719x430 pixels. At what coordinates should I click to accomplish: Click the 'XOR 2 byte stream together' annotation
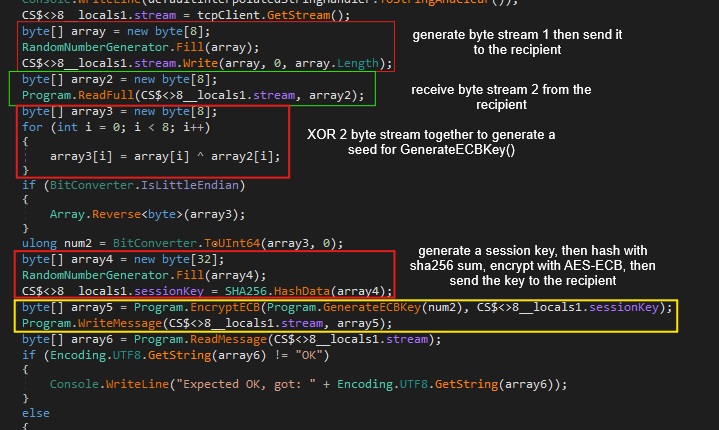click(431, 142)
